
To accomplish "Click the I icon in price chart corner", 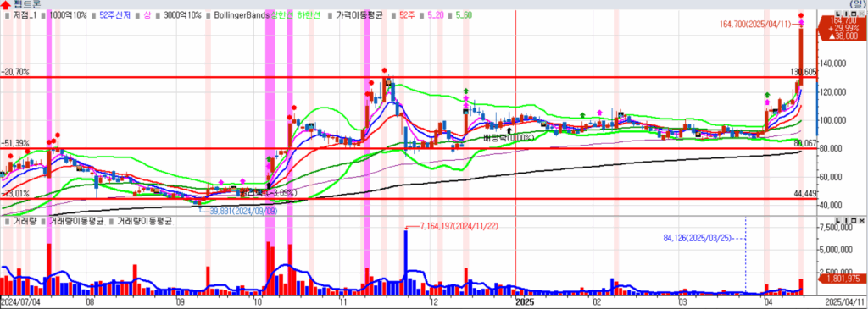I will point(845,14).
